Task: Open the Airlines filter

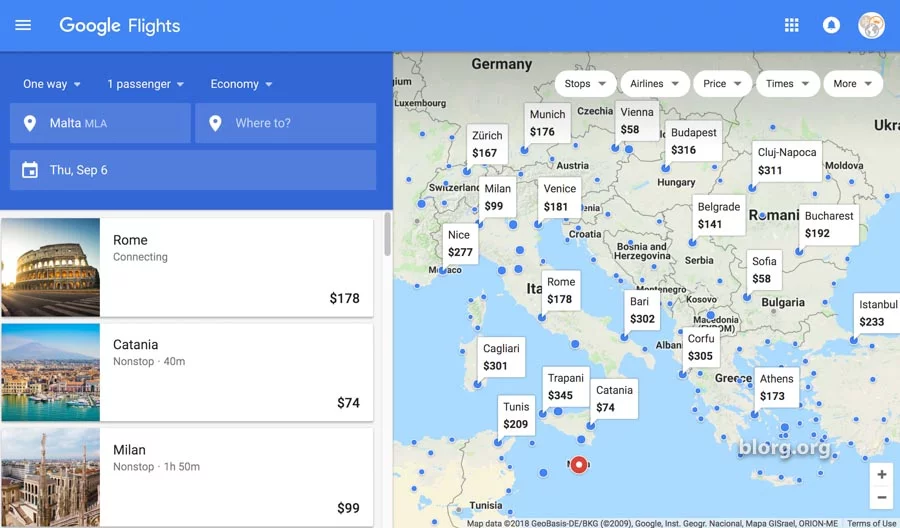Action: [x=654, y=84]
